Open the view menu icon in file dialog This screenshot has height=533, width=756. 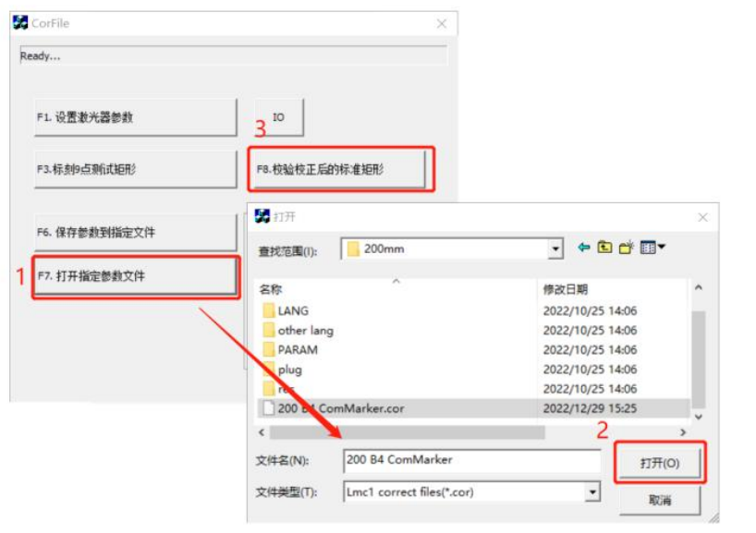point(653,248)
